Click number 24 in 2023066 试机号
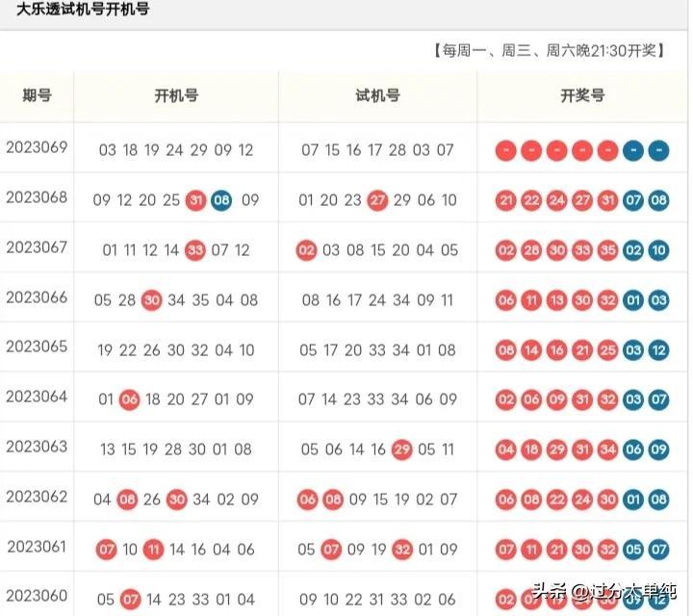The image size is (693, 616). 377,300
